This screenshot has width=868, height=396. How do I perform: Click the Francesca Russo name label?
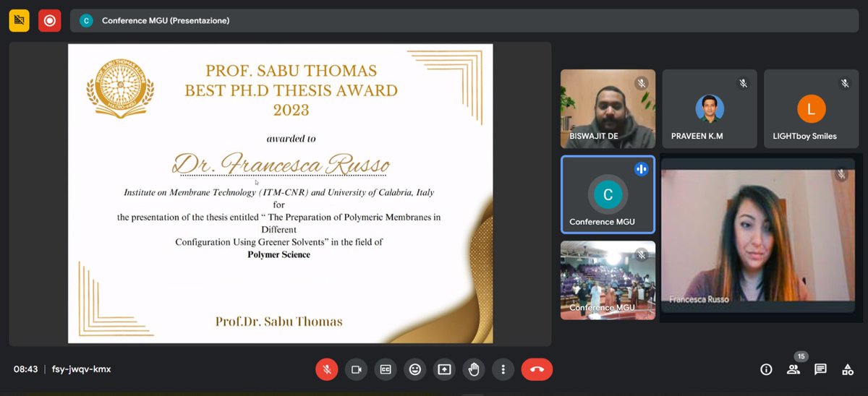tap(699, 299)
